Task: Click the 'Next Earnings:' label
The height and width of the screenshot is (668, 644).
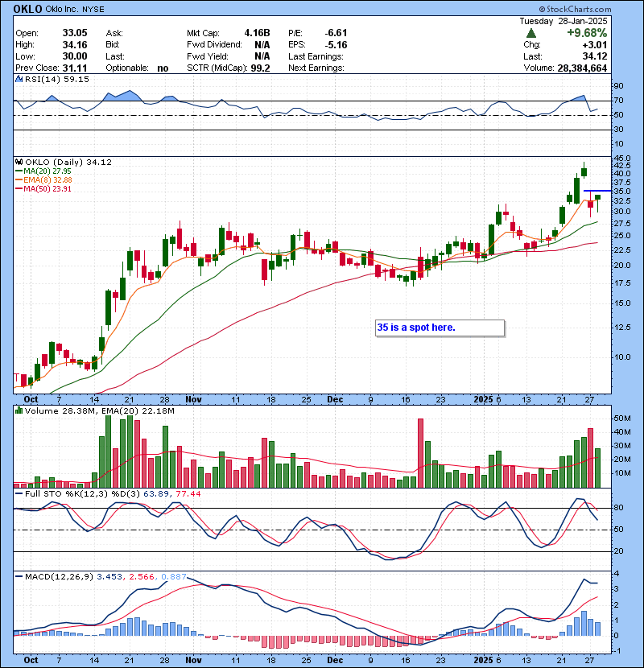Action: (316, 68)
